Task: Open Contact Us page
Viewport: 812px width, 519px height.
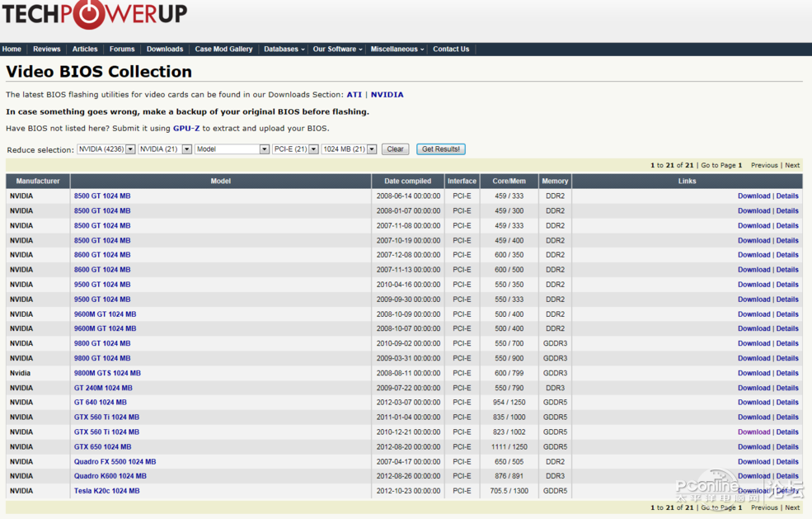Action: (x=451, y=50)
